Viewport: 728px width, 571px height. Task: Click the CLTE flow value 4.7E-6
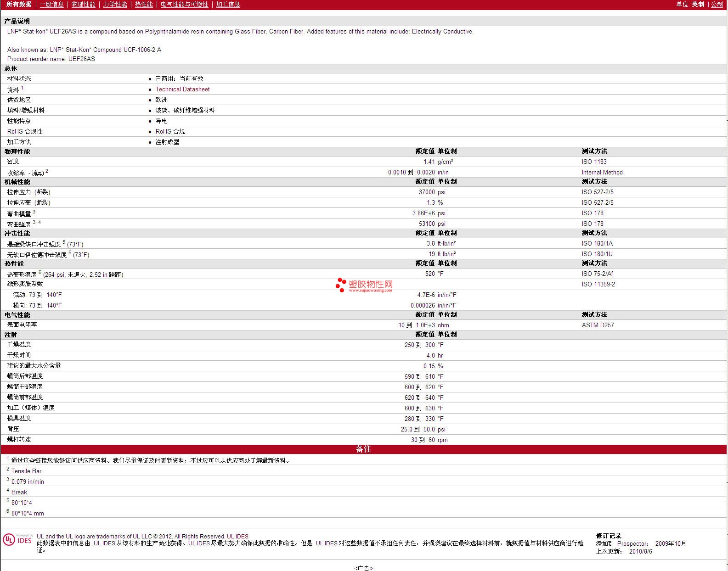pos(426,295)
